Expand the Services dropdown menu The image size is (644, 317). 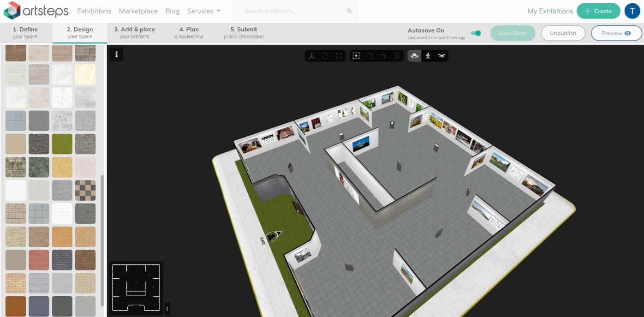(203, 11)
